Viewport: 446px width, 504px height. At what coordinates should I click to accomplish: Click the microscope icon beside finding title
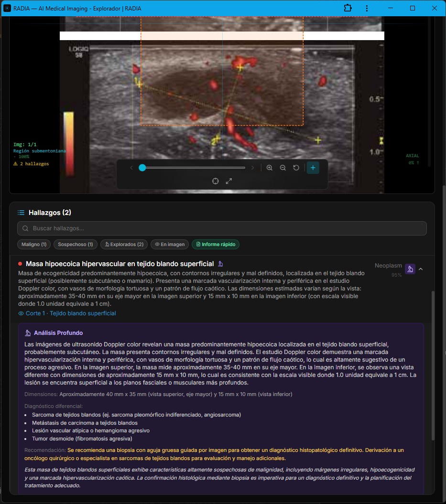coord(220,264)
